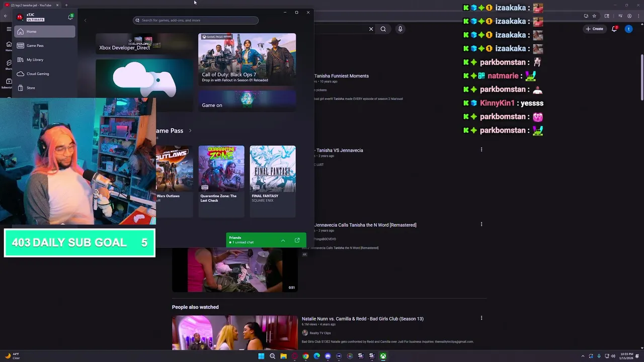Open Jennavecia Calls Tanisha Remastered title
644x362 pixels.
365,225
